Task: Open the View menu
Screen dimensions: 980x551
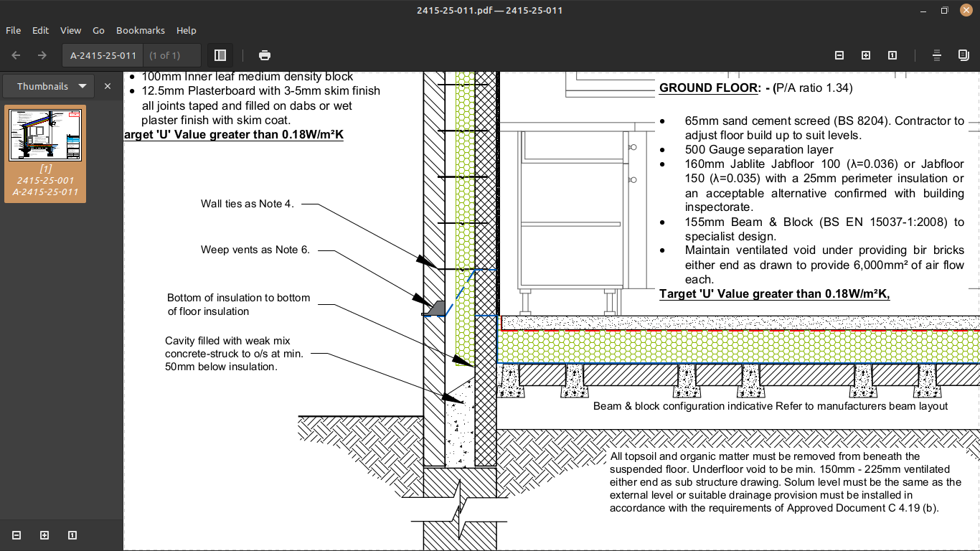Action: (70, 30)
